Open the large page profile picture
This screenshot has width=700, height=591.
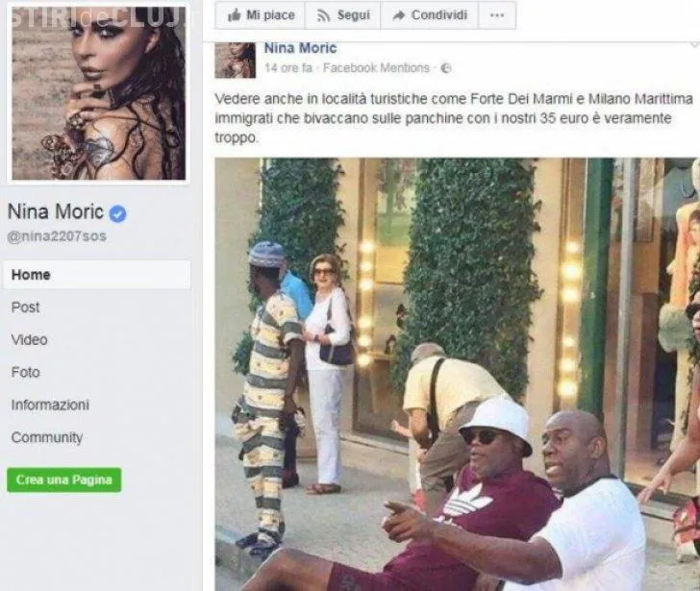pos(99,92)
